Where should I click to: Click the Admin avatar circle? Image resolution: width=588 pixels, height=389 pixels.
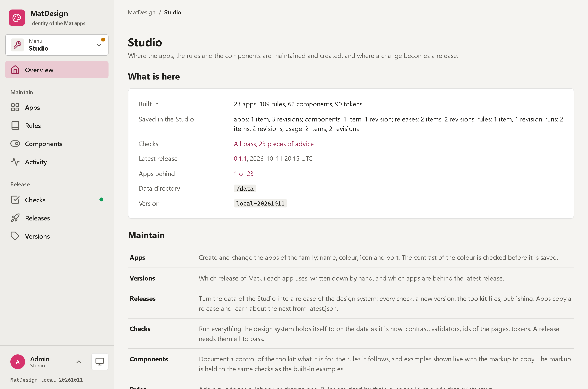tap(18, 362)
